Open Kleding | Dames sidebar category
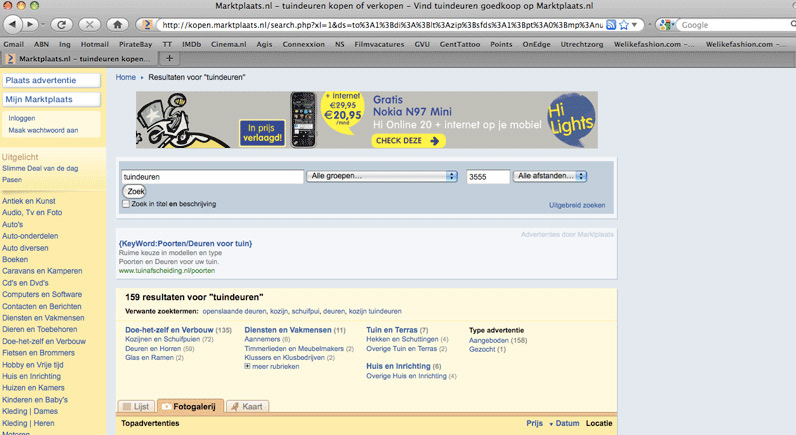The image size is (796, 435). [29, 411]
